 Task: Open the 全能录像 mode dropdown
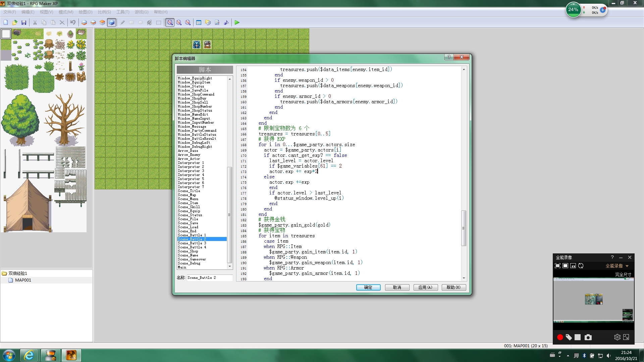(617, 266)
